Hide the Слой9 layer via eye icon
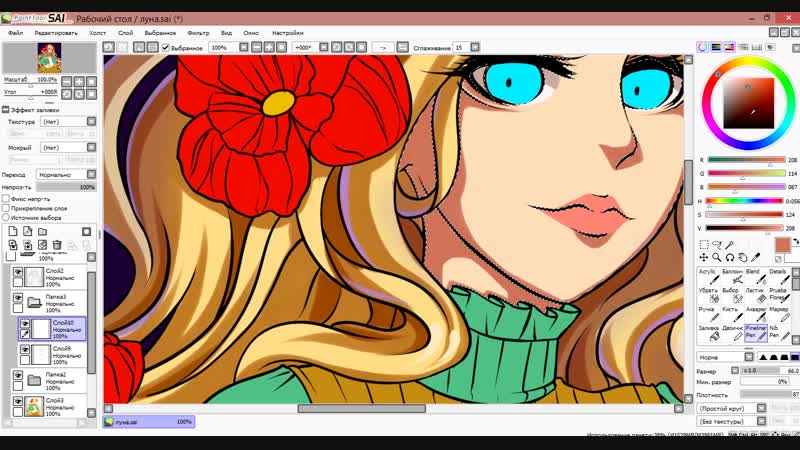Image resolution: width=800 pixels, height=450 pixels. point(24,349)
